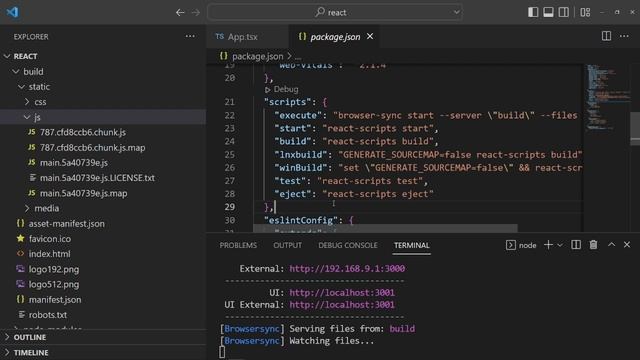Switch to the OUTPUT panel tab
Viewport: 640px width, 360px height.
[287, 245]
